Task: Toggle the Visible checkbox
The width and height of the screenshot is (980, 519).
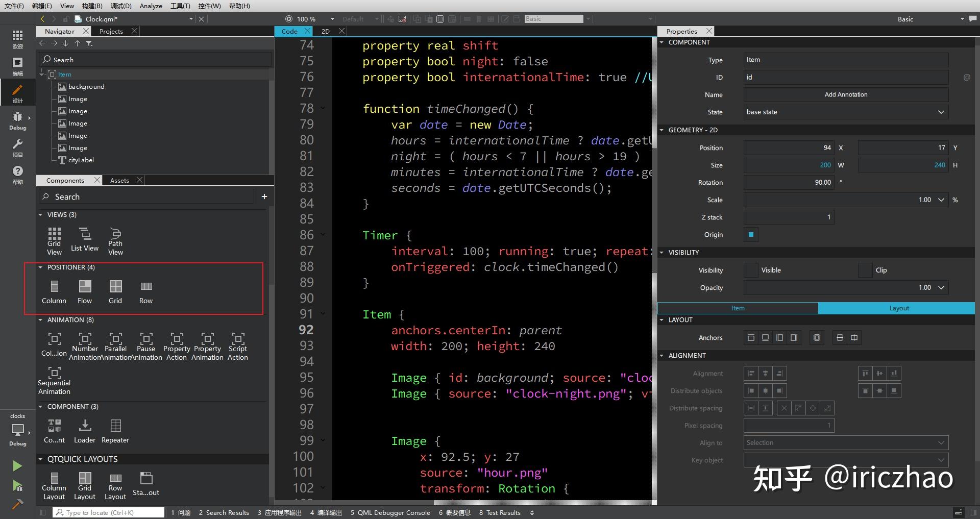Action: coord(751,270)
